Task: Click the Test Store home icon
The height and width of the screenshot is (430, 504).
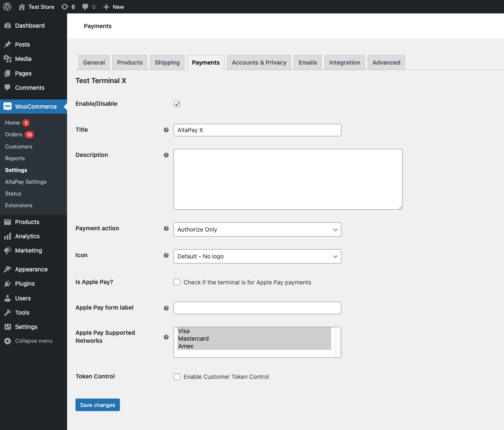Action: pyautogui.click(x=22, y=7)
